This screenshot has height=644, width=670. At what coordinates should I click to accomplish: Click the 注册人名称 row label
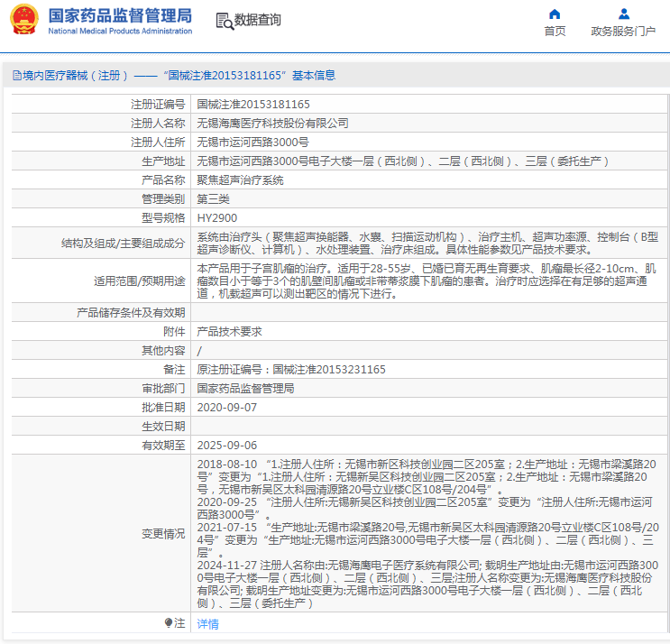click(158, 123)
